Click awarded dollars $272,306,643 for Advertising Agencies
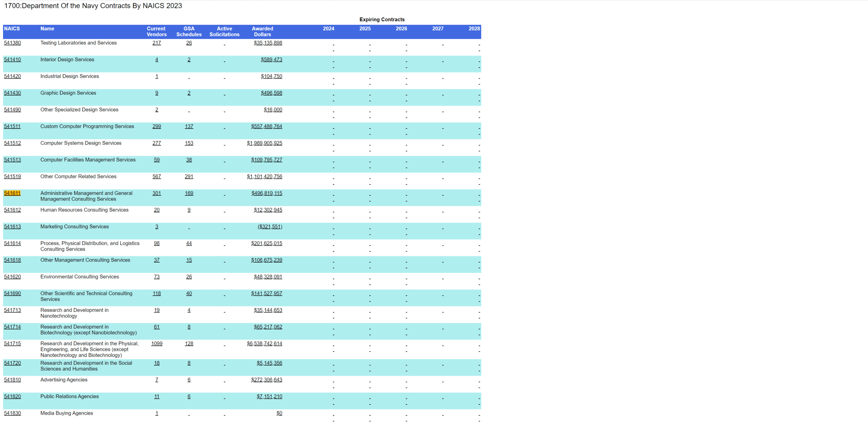Image resolution: width=868 pixels, height=426 pixels. 266,380
